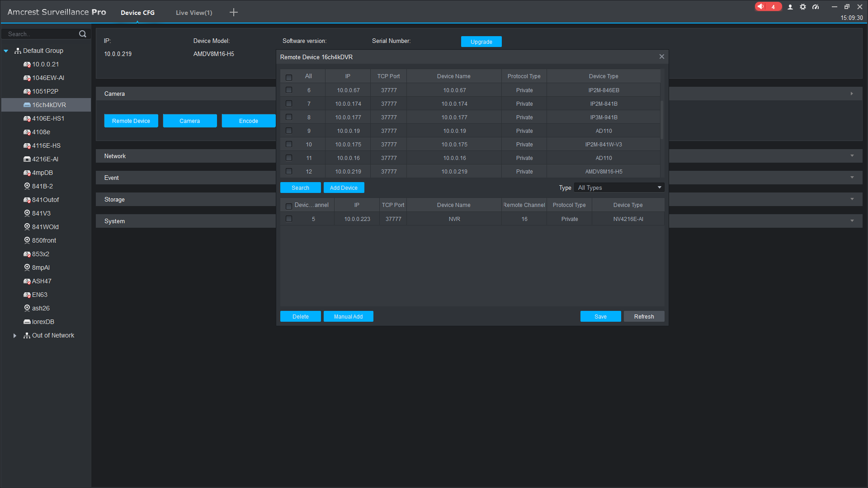This screenshot has height=488, width=868.
Task: Expand the System section arrow
Action: tap(852, 221)
